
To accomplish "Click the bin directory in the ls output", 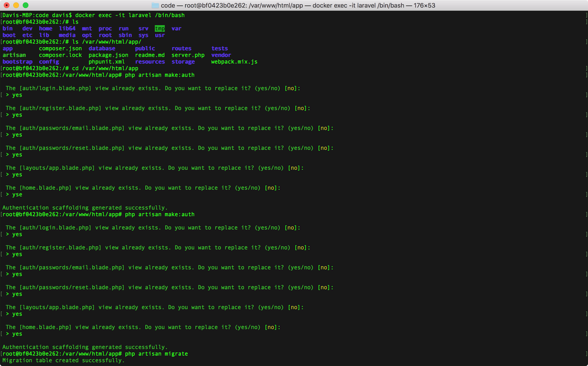I will pyautogui.click(x=7, y=28).
